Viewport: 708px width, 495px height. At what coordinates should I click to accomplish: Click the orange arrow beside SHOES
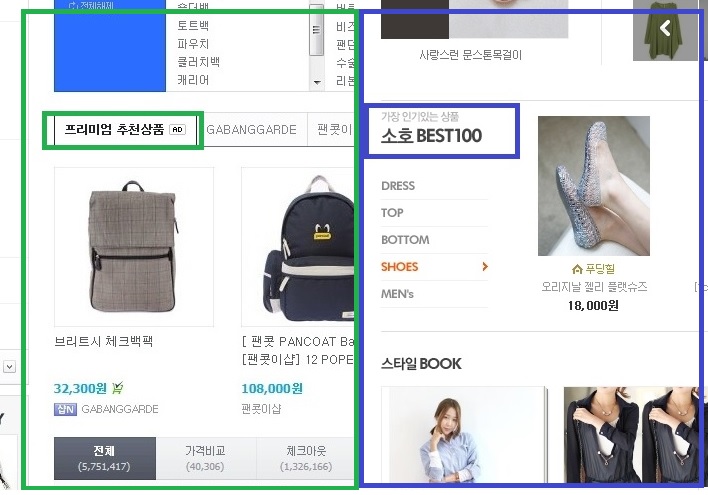coord(485,266)
